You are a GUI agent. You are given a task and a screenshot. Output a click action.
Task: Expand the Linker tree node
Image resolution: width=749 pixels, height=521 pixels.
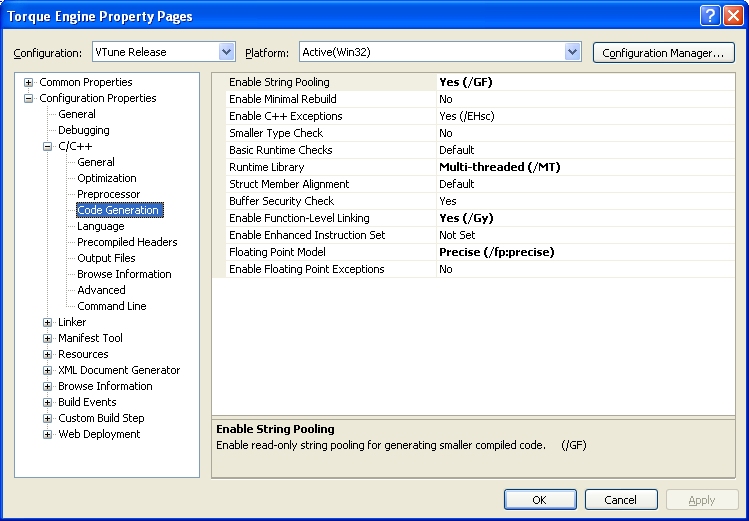point(48,322)
